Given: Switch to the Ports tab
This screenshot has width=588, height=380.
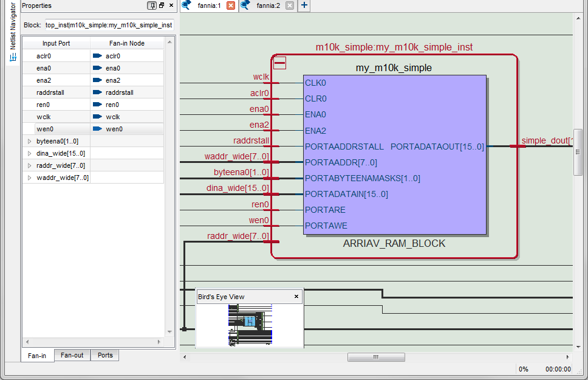Looking at the screenshot, I should coord(105,355).
